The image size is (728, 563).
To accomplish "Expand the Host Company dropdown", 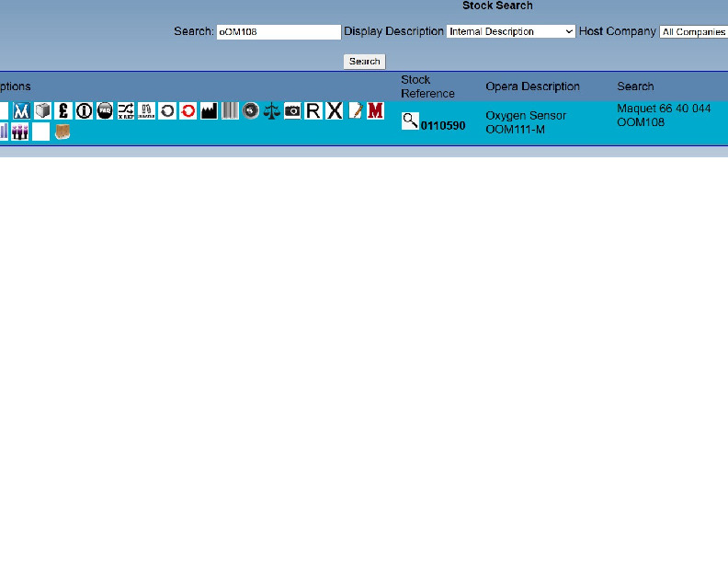I will coord(693,31).
